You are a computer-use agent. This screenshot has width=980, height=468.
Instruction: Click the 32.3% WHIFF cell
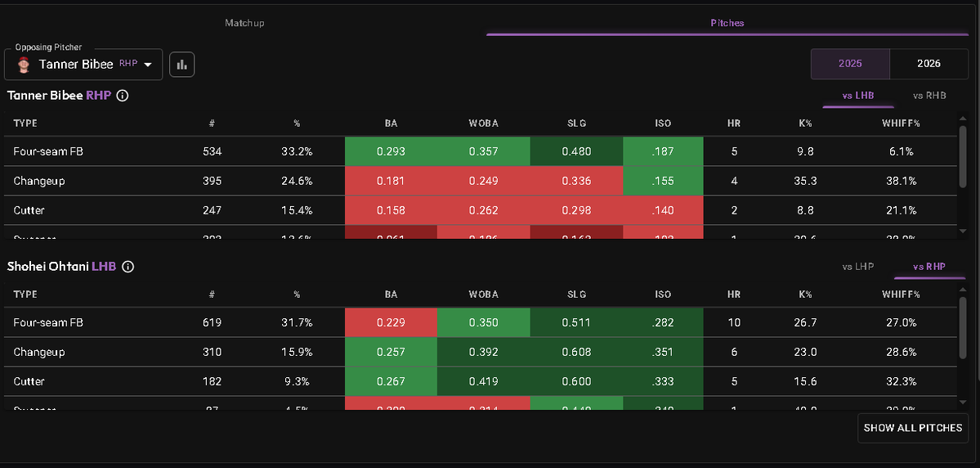pyautogui.click(x=901, y=381)
